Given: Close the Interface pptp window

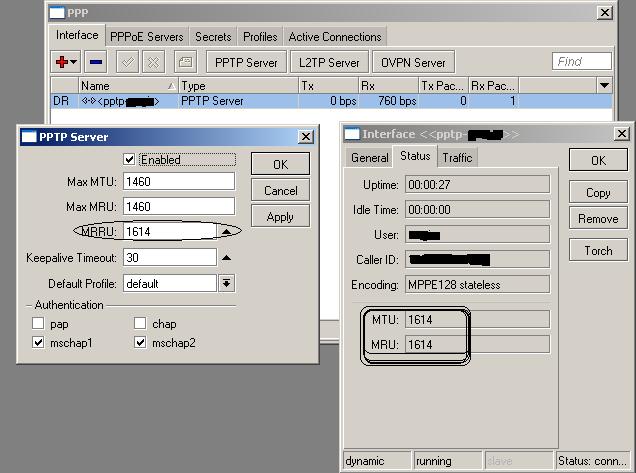Looking at the screenshot, I should 621,133.
